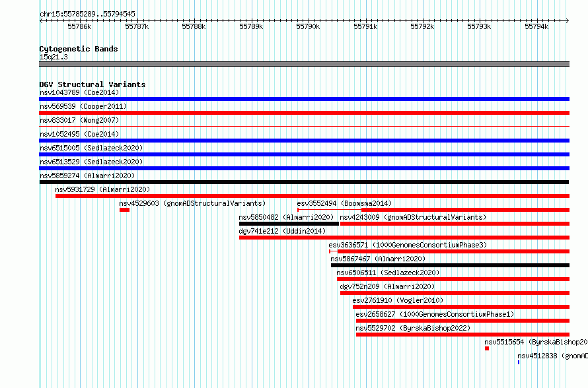
Task: Select the red nsv5931729 variant bar
Action: pos(312,196)
